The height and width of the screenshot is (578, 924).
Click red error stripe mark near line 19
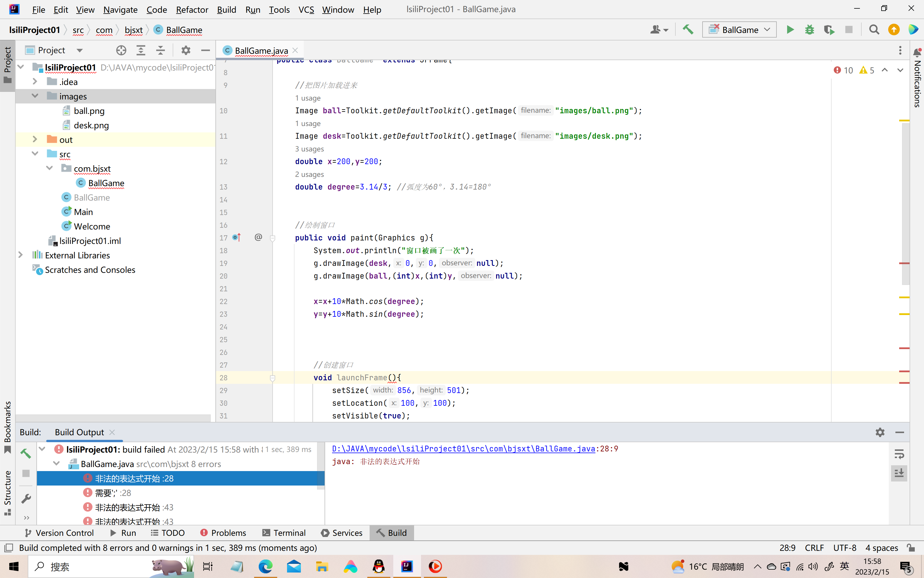point(904,263)
